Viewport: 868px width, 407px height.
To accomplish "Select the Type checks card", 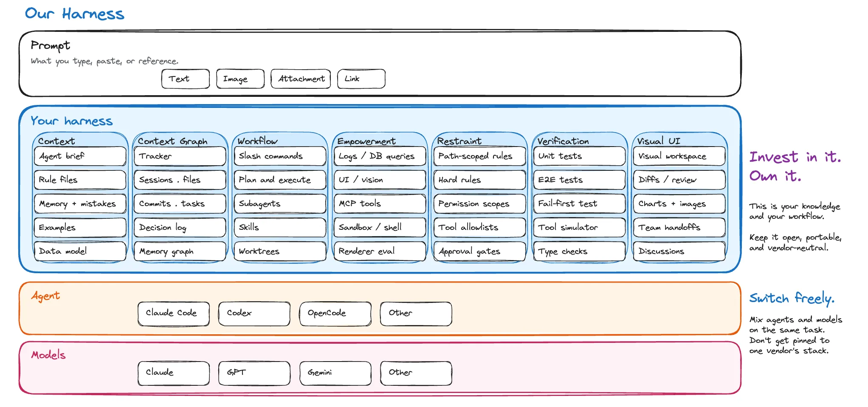I will [580, 252].
